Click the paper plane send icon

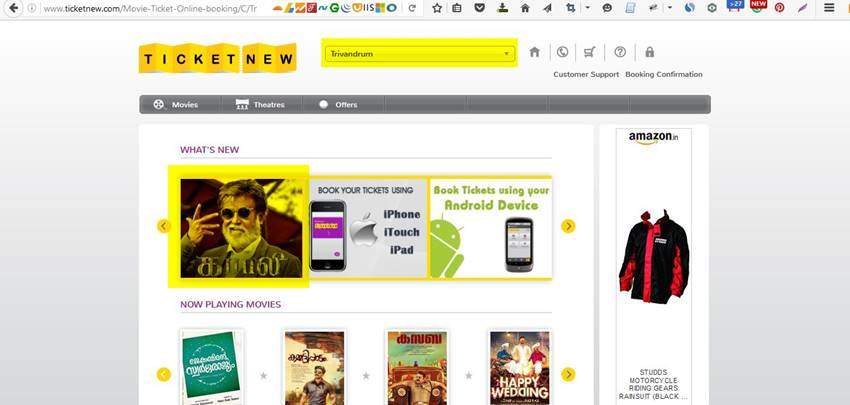[x=547, y=8]
